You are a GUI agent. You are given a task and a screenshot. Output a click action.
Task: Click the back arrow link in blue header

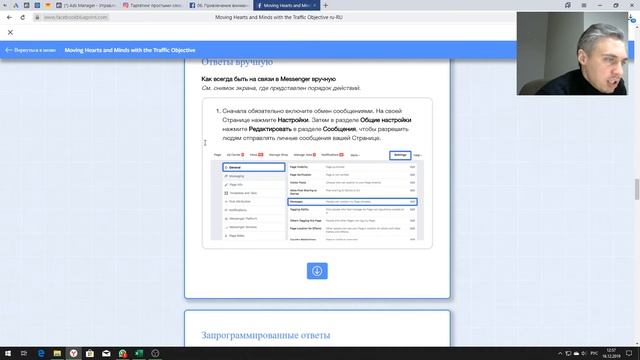click(x=31, y=50)
